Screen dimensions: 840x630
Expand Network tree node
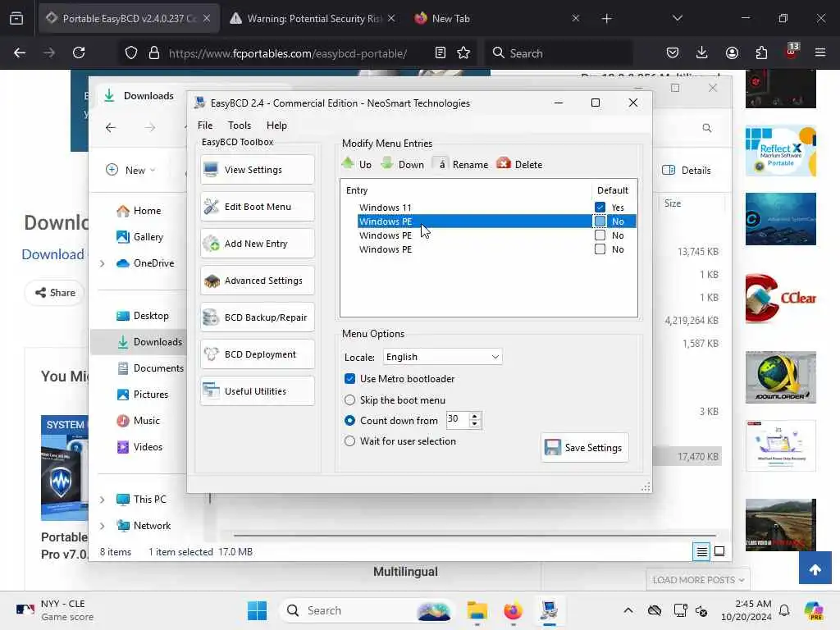click(x=102, y=526)
